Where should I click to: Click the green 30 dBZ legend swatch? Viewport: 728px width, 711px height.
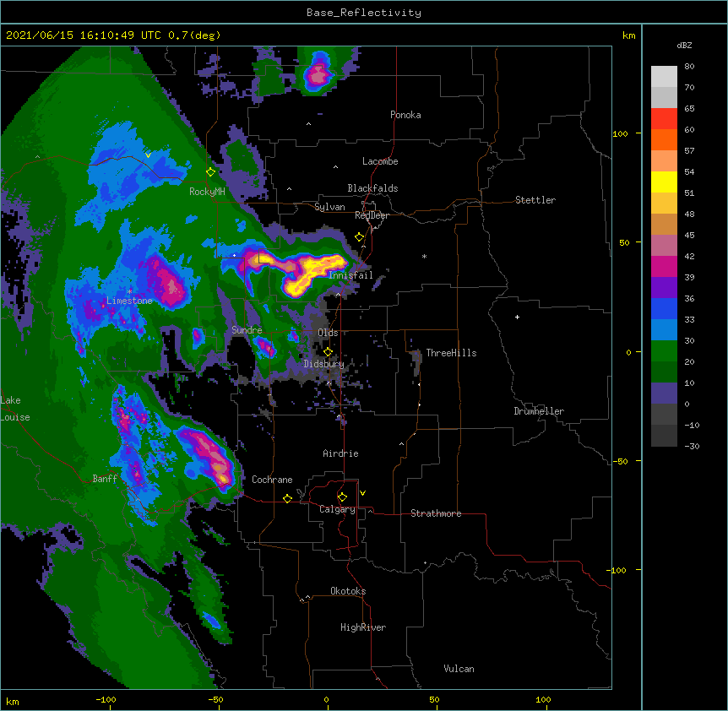[x=664, y=351]
